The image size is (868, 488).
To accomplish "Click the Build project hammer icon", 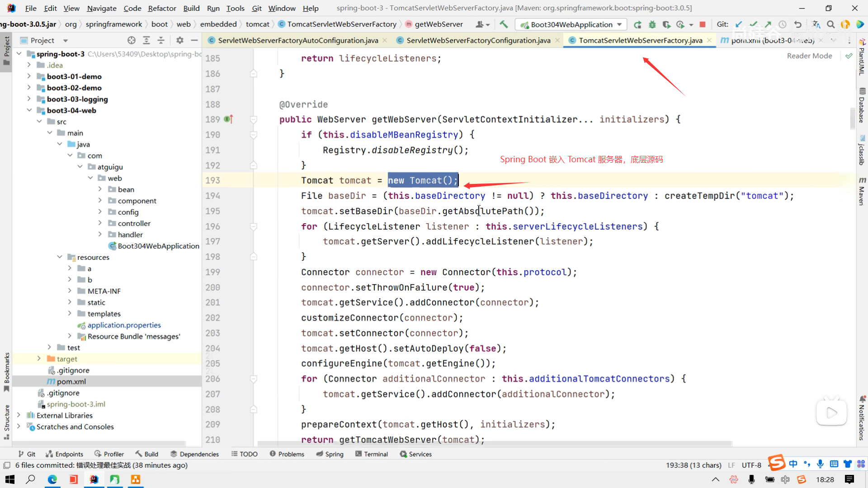I will pyautogui.click(x=504, y=24).
